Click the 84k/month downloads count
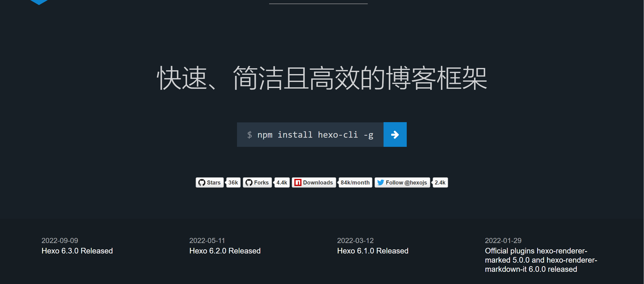 pos(355,182)
